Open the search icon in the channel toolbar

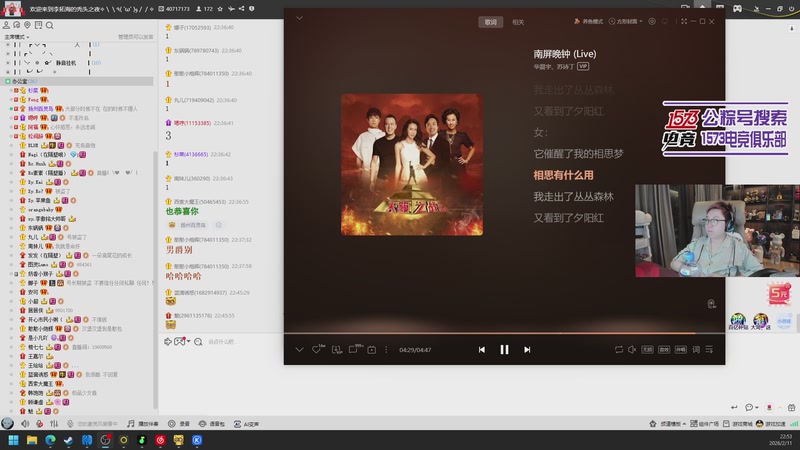coord(49,25)
